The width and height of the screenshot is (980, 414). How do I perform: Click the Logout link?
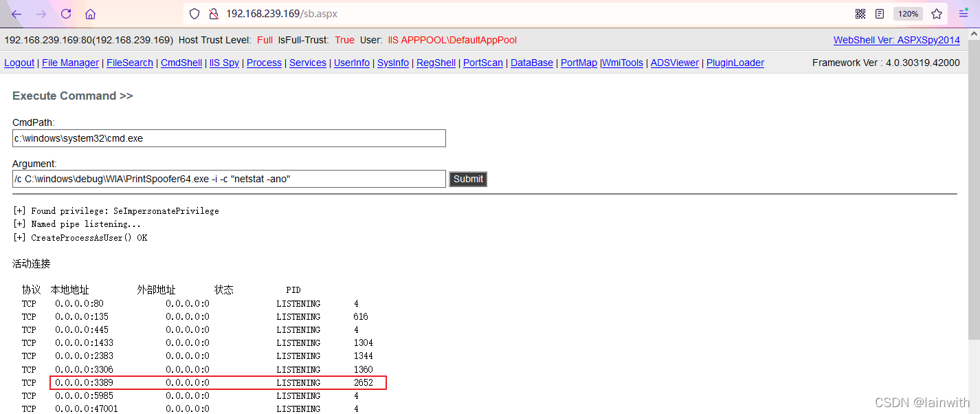click(19, 63)
